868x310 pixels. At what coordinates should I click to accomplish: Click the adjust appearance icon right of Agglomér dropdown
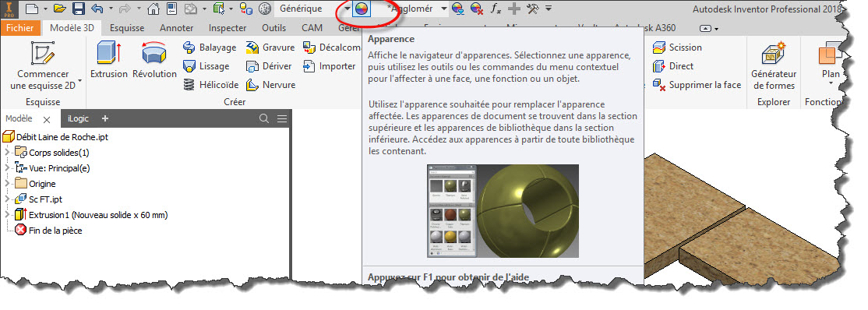[x=458, y=9]
